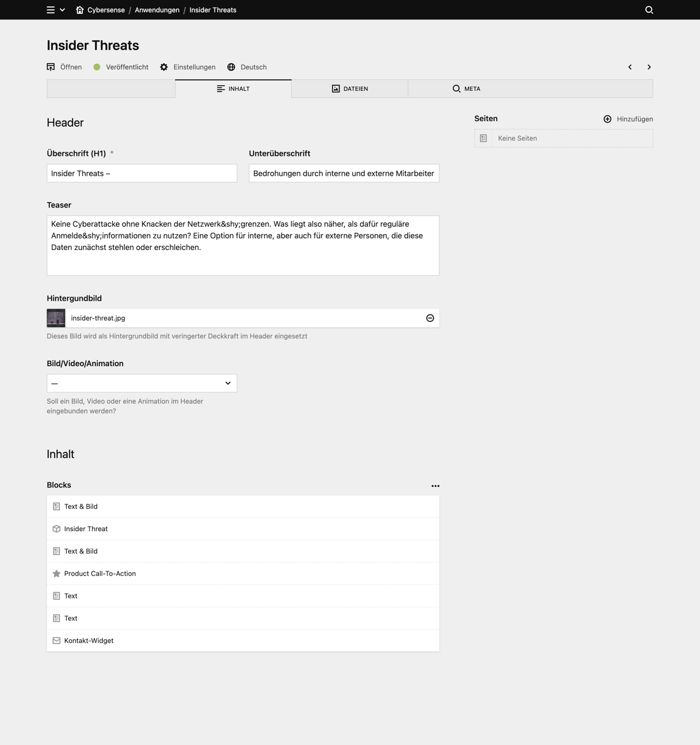The width and height of the screenshot is (700, 745).
Task: Focus the Unterüberschrift input field
Action: (344, 173)
